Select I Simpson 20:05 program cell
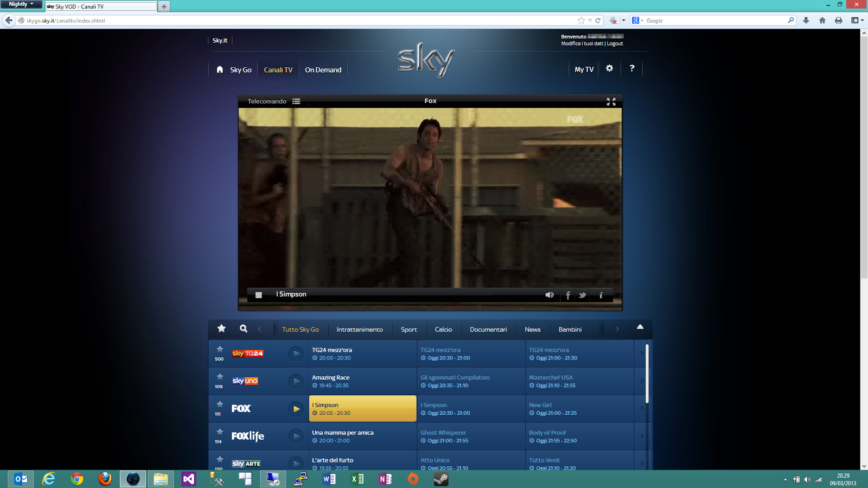This screenshot has width=868, height=488. (x=362, y=409)
